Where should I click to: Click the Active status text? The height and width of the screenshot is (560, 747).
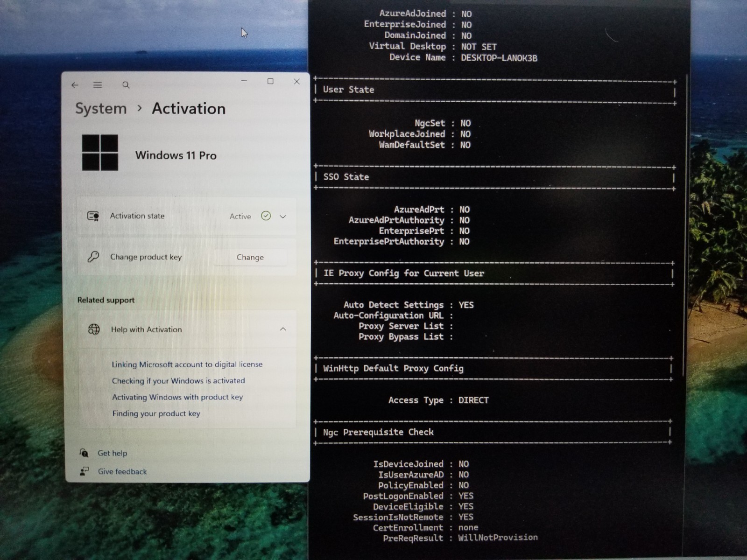pyautogui.click(x=240, y=217)
